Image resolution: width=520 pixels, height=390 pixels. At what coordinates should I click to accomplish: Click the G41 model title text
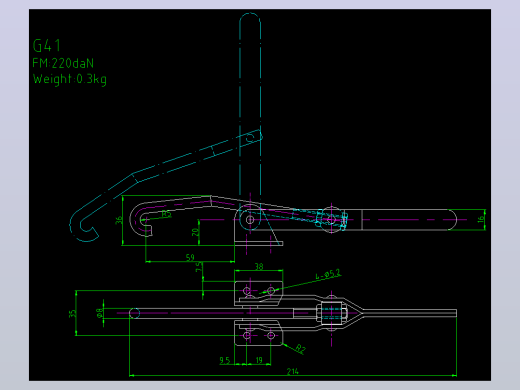point(47,46)
